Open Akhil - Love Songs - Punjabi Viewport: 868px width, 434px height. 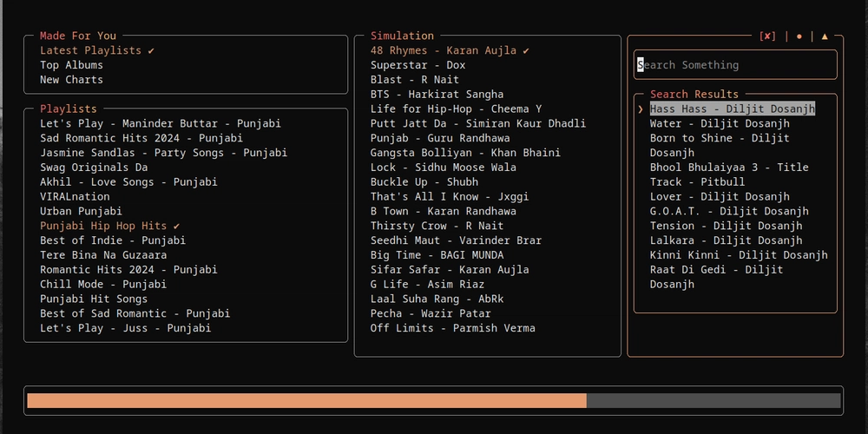[128, 181]
